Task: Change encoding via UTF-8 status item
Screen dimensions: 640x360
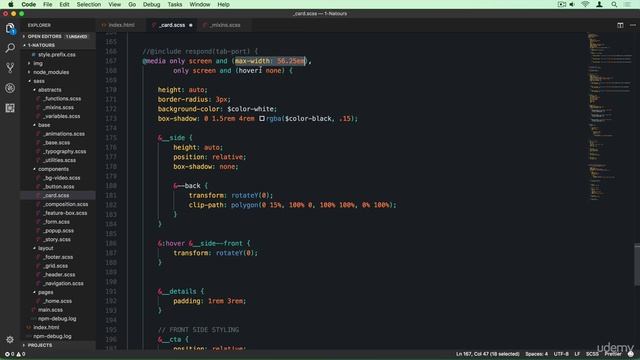Action: pos(561,354)
